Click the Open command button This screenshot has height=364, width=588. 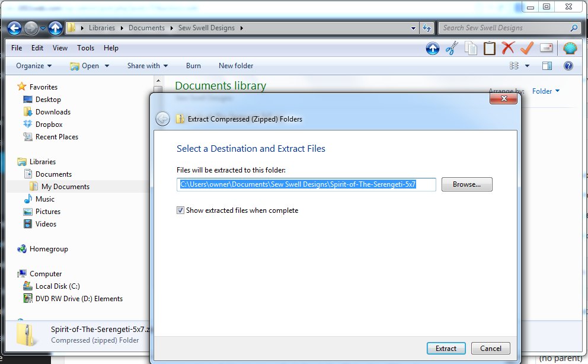85,66
